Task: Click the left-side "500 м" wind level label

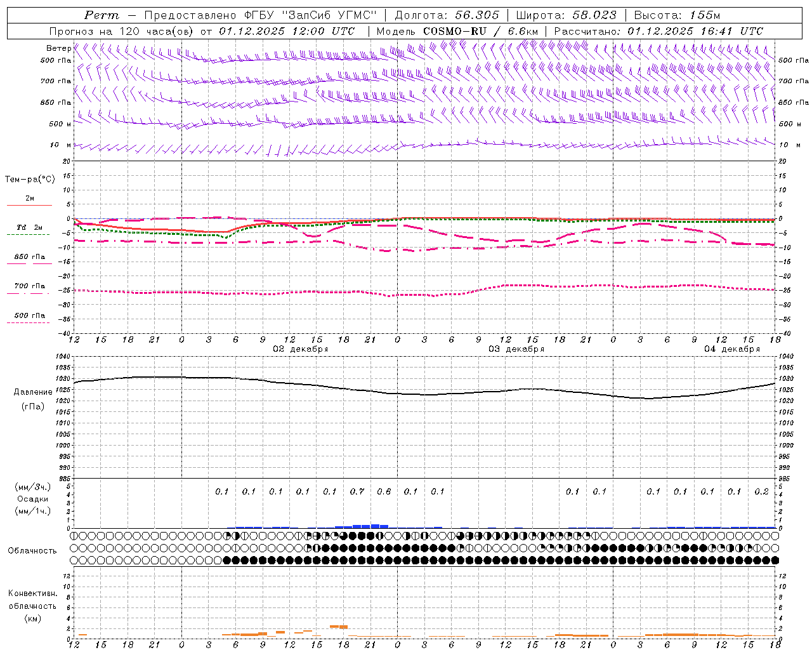Action: [60, 124]
